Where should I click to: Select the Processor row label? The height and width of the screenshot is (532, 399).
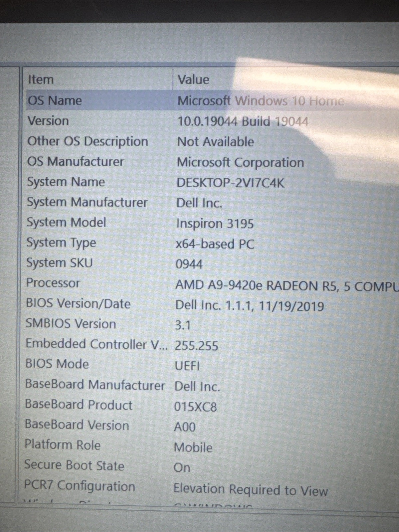point(53,283)
